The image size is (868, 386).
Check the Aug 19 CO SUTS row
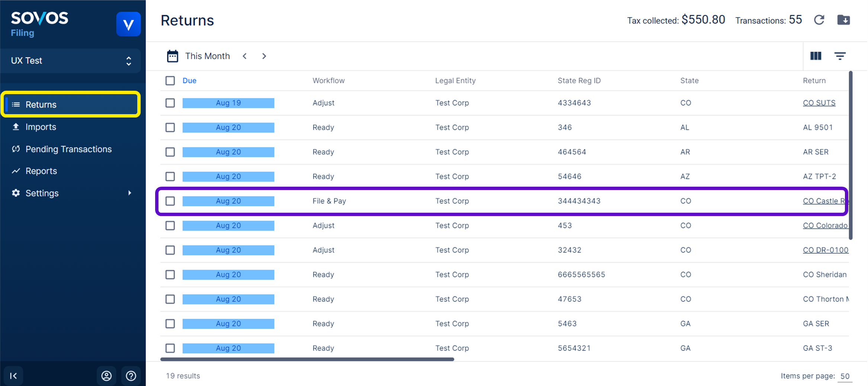[170, 103]
